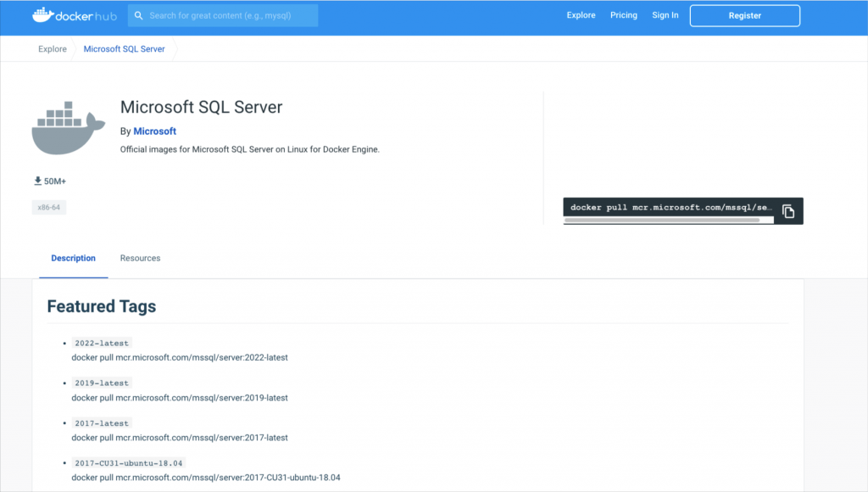Click the Sign In link

(665, 15)
